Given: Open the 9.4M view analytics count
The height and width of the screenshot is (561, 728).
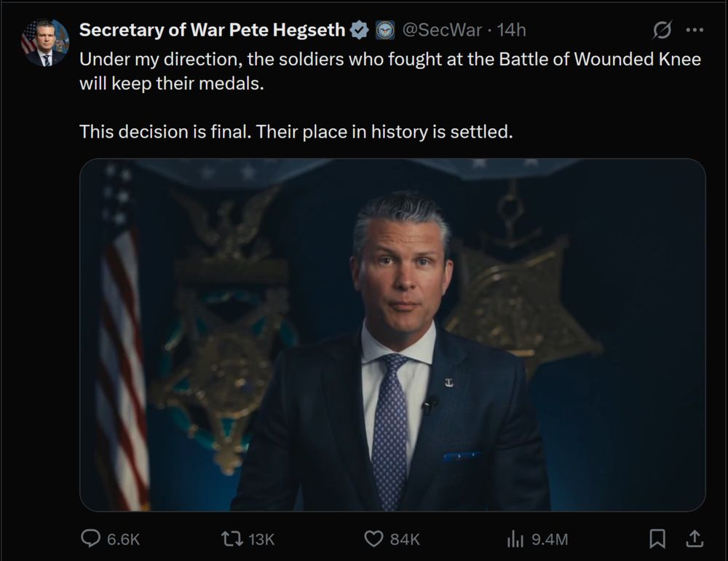Looking at the screenshot, I should tap(550, 539).
